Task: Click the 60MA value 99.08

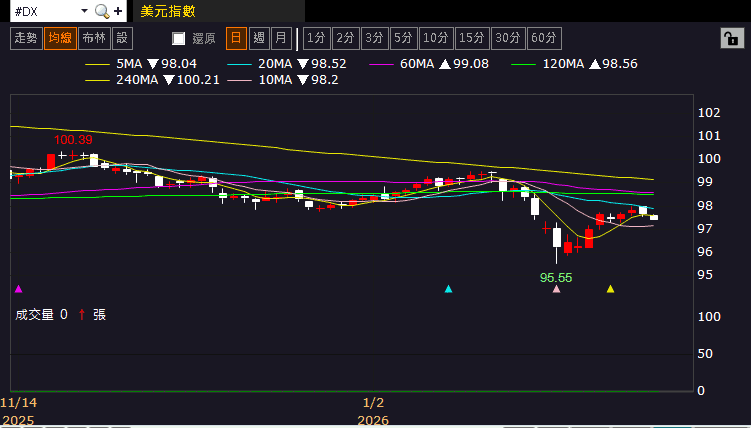Action: point(471,64)
